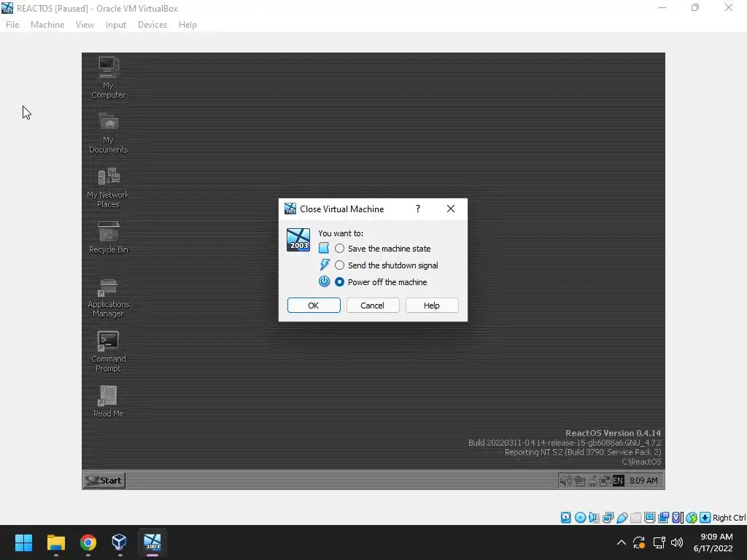Open Windows Start menu on host taskbar

click(23, 542)
